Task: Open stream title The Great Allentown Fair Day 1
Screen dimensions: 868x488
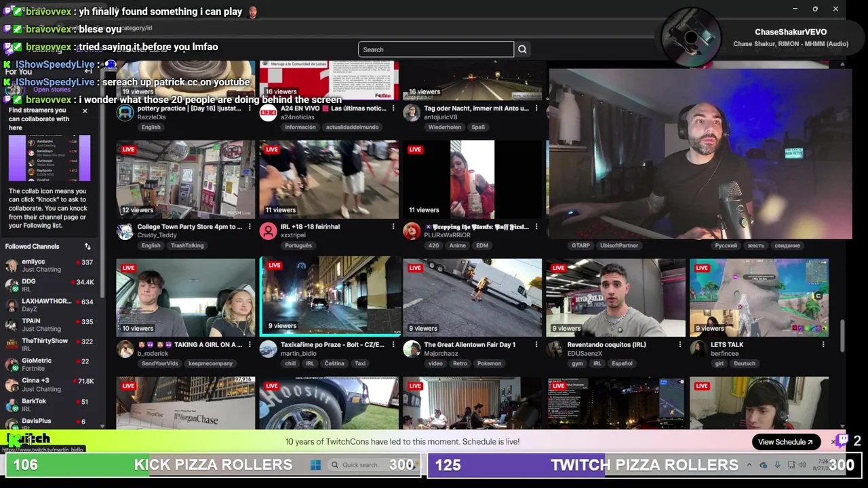Action: pyautogui.click(x=469, y=345)
